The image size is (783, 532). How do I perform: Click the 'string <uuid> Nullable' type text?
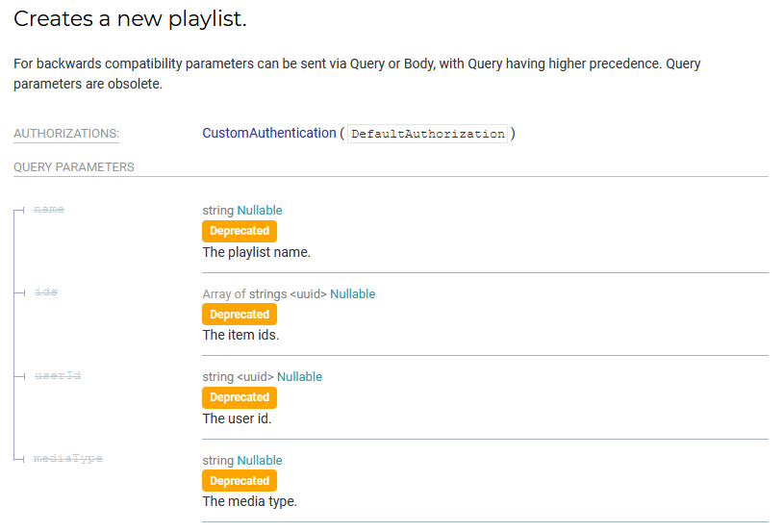[262, 376]
